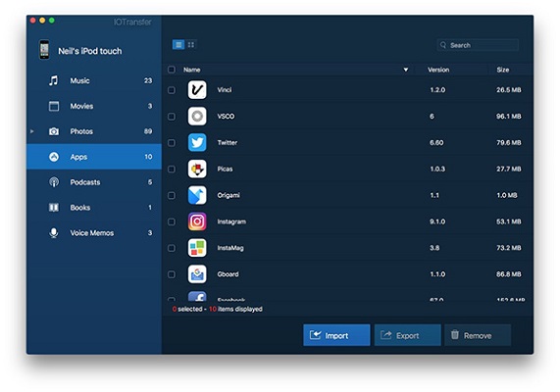Check the Origami row checkbox
The width and height of the screenshot is (560, 392).
[x=172, y=195]
